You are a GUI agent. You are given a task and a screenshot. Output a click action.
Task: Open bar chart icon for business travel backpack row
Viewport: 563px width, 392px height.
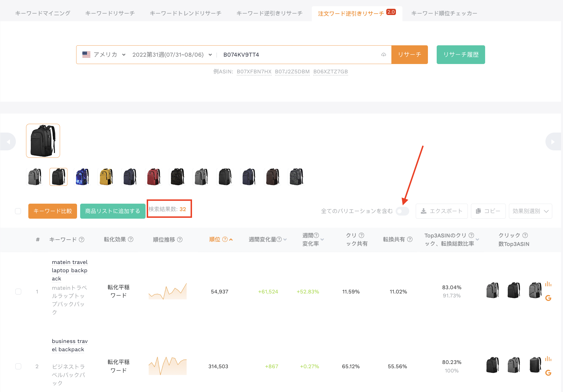(548, 359)
